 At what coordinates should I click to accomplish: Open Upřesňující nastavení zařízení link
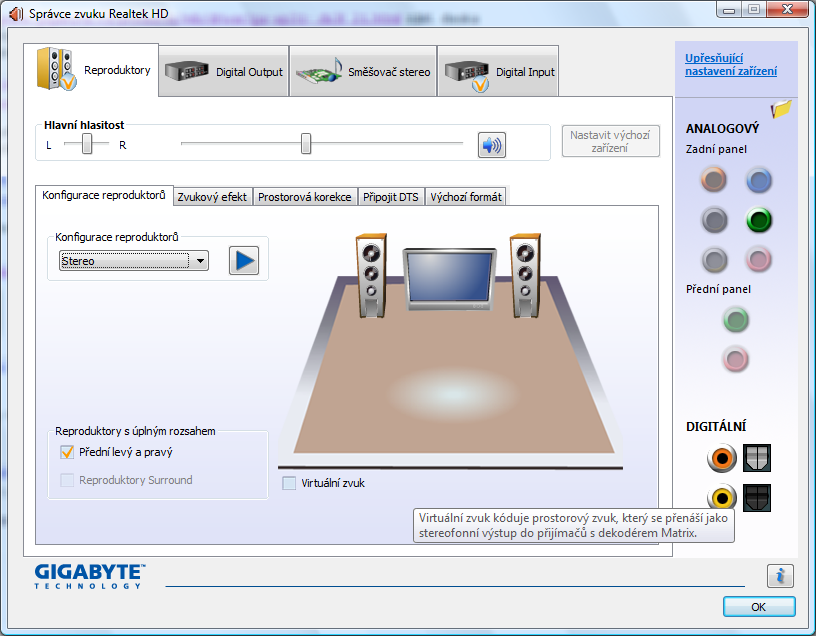click(731, 65)
